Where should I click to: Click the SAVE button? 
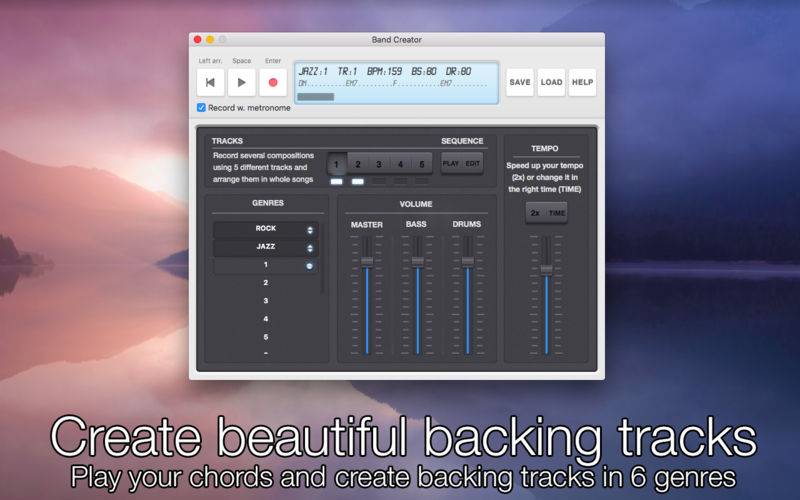click(x=520, y=82)
